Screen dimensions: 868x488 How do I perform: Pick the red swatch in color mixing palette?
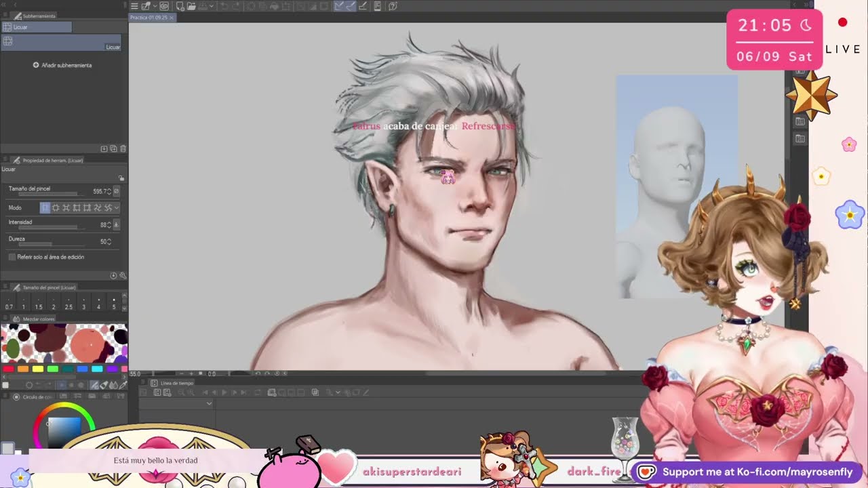pos(8,369)
